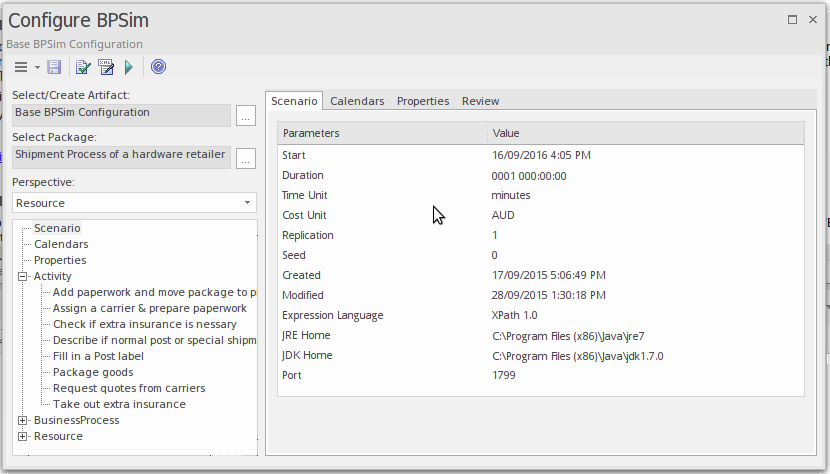Open Help via question mark icon
The image size is (830, 474).
click(158, 67)
